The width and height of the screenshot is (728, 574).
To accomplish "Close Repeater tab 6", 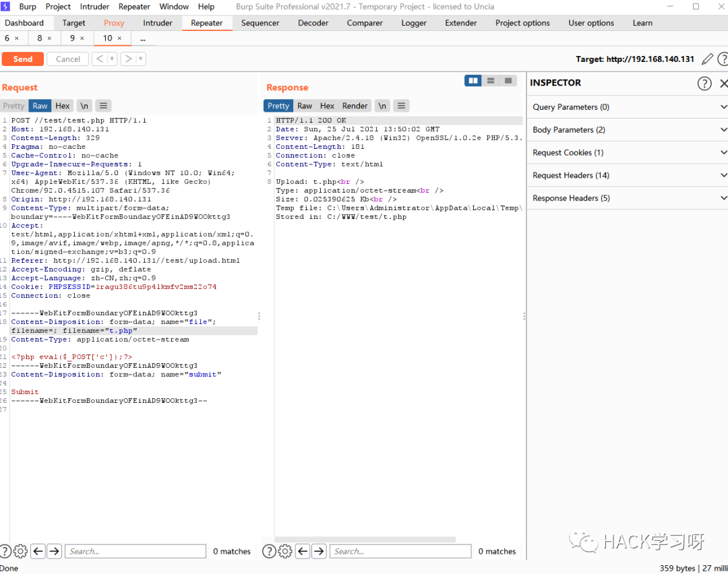I will pos(17,38).
